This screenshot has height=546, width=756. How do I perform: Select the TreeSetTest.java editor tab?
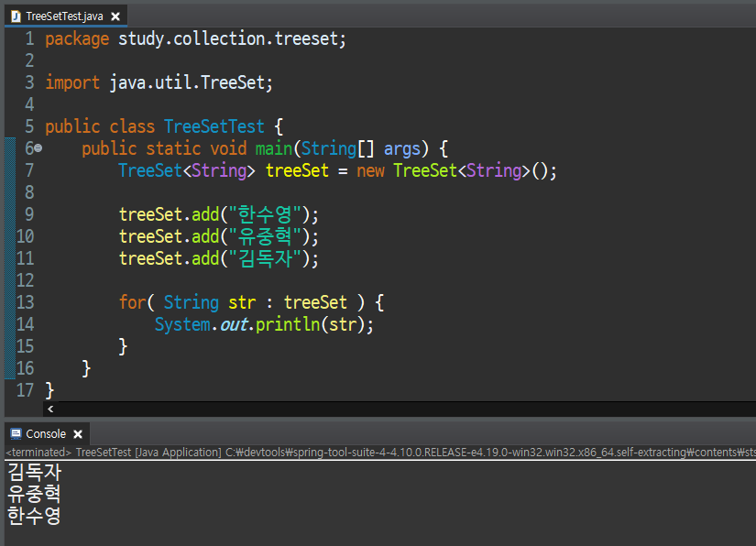click(65, 16)
